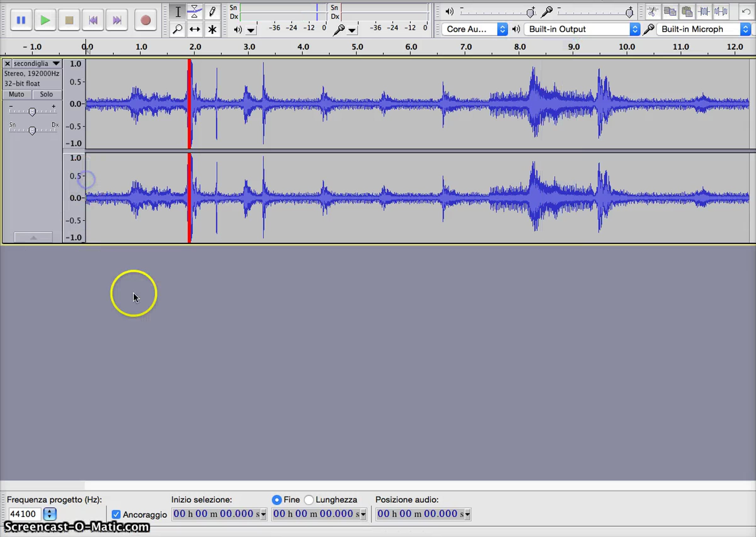The width and height of the screenshot is (756, 537).
Task: Select the Time Shift tool
Action: [195, 29]
